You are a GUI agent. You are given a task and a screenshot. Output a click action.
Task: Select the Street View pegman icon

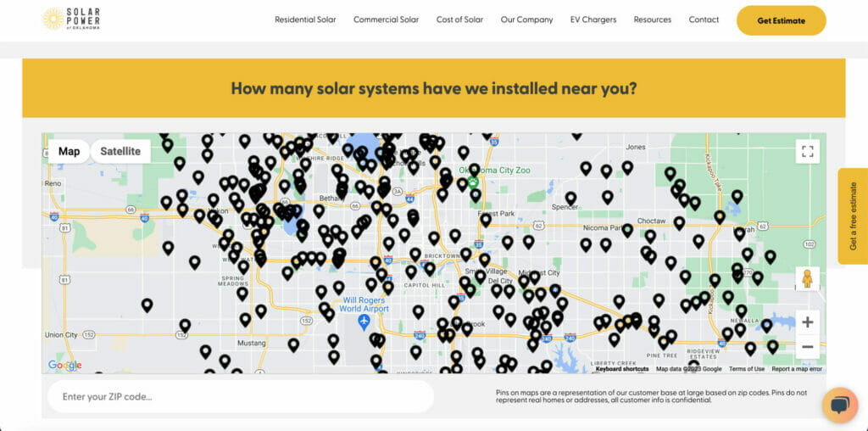pyautogui.click(x=807, y=278)
